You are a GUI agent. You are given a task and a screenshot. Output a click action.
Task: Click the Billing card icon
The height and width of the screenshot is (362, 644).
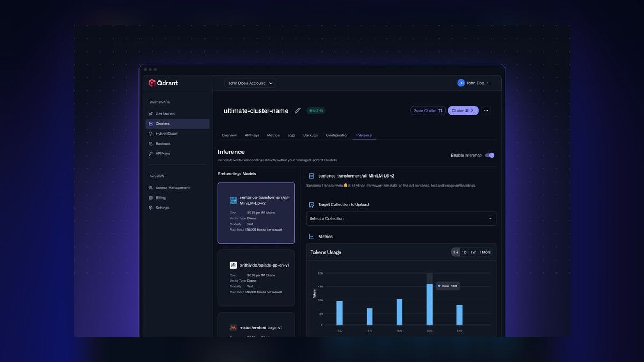click(x=151, y=198)
